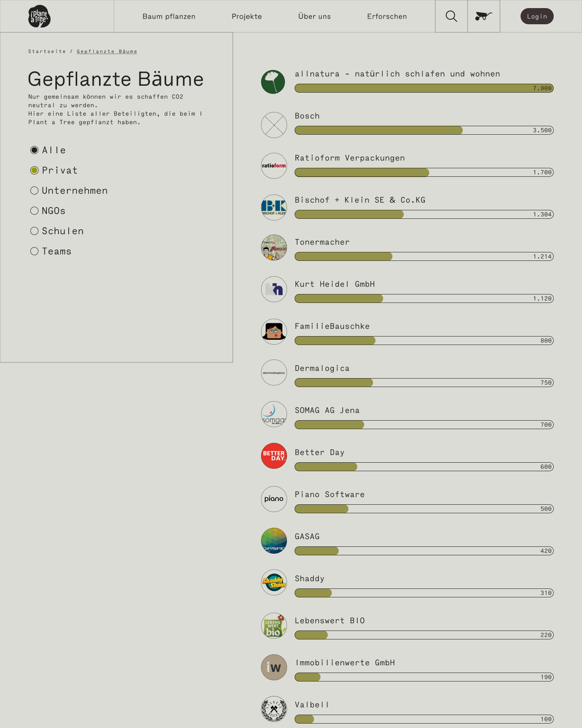Screen dimensions: 582x728
Task: Open the search magnifier icon
Action: tap(451, 16)
